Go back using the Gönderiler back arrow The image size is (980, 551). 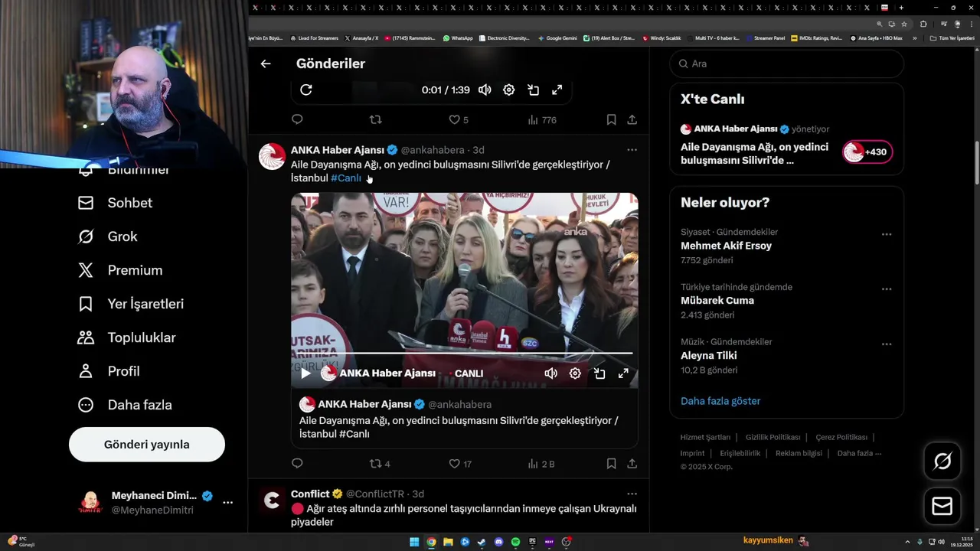click(266, 64)
